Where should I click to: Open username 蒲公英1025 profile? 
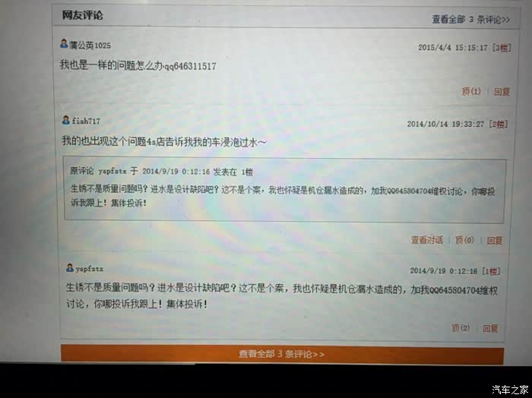click(x=90, y=45)
